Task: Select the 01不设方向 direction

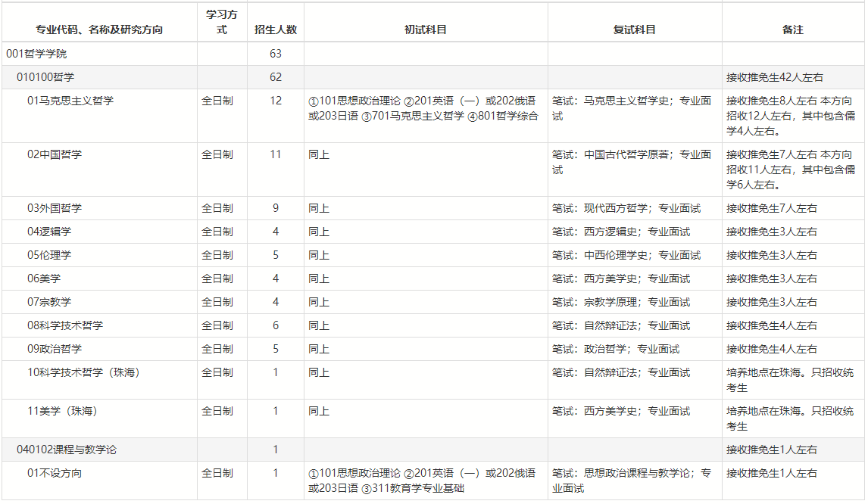Action: 55,473
